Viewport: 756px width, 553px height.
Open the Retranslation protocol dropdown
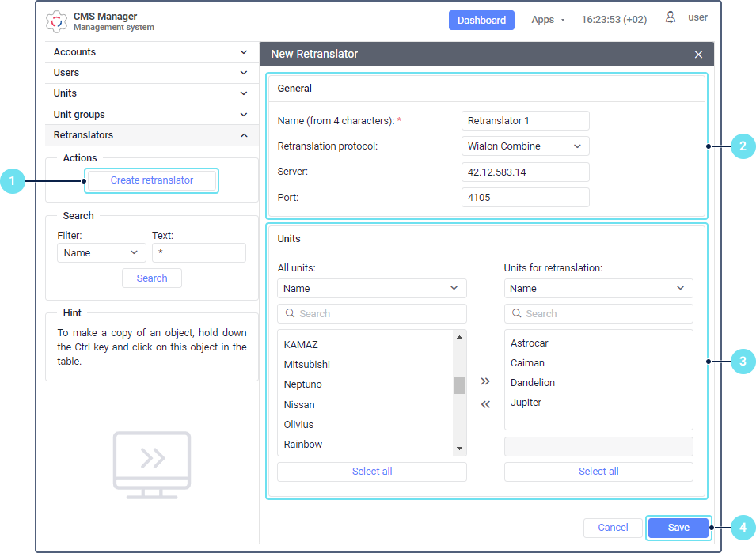pyautogui.click(x=525, y=146)
